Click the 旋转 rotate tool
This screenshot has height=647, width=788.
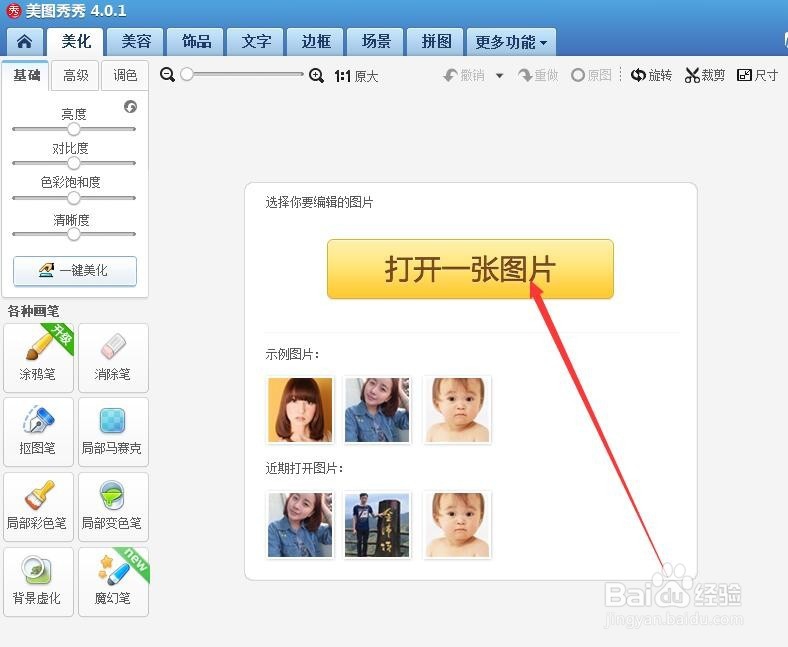click(x=651, y=75)
